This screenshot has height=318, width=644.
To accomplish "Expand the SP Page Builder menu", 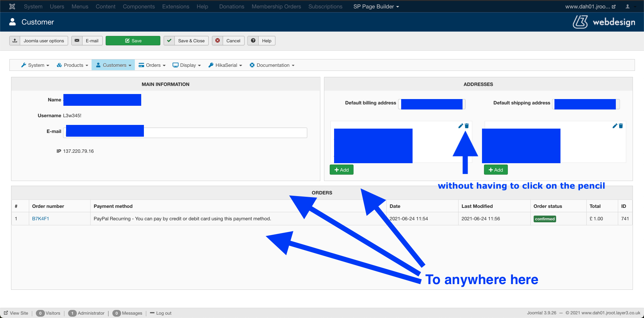I will point(376,6).
